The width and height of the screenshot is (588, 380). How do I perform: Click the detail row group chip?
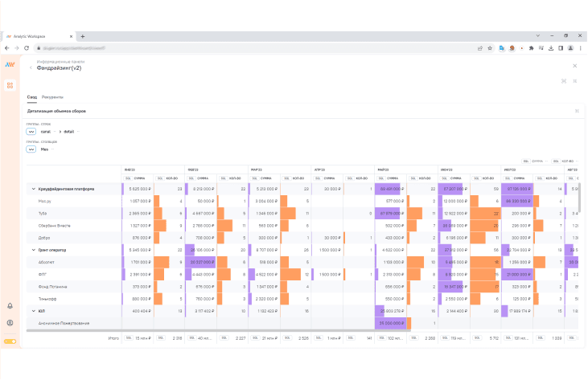coord(69,132)
